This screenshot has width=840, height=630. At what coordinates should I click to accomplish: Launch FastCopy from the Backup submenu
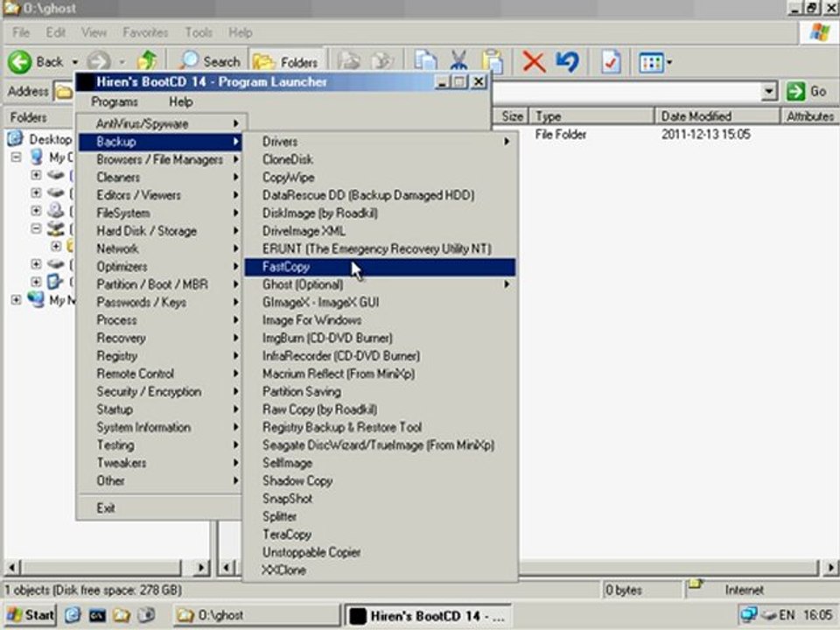click(x=380, y=267)
